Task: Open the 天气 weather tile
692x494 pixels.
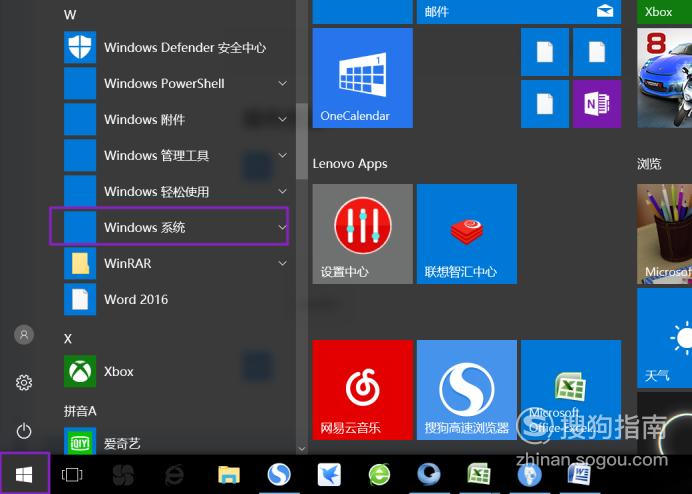Action: [x=665, y=338]
